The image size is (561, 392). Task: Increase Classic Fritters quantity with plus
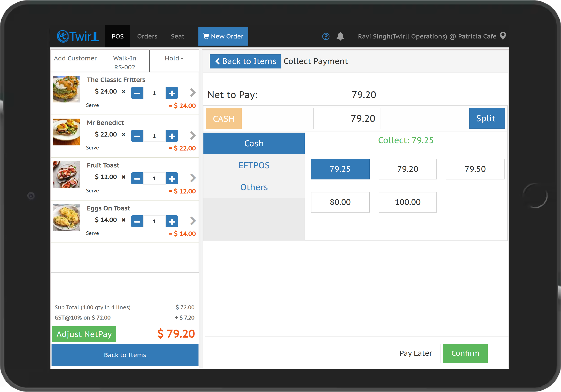coord(172,93)
